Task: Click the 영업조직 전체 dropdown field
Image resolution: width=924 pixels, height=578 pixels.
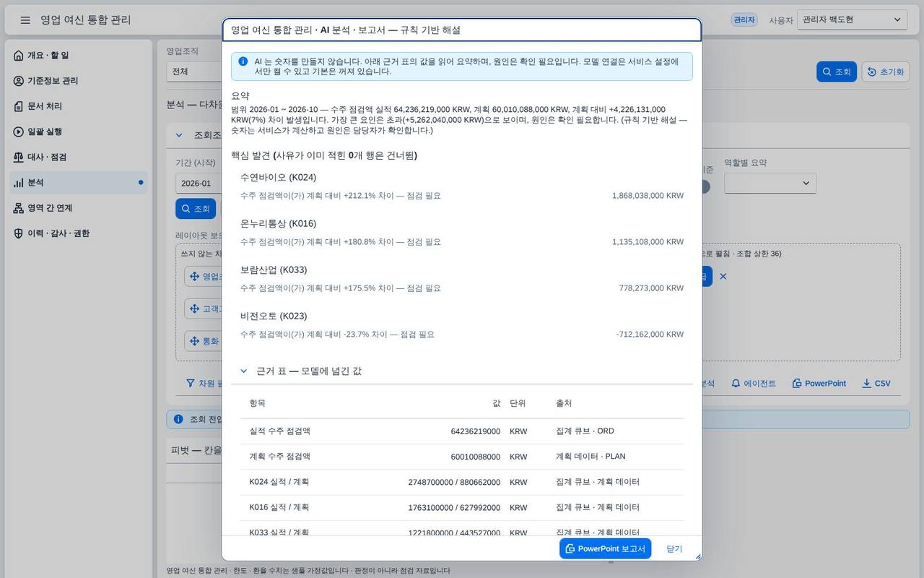Action: click(193, 72)
